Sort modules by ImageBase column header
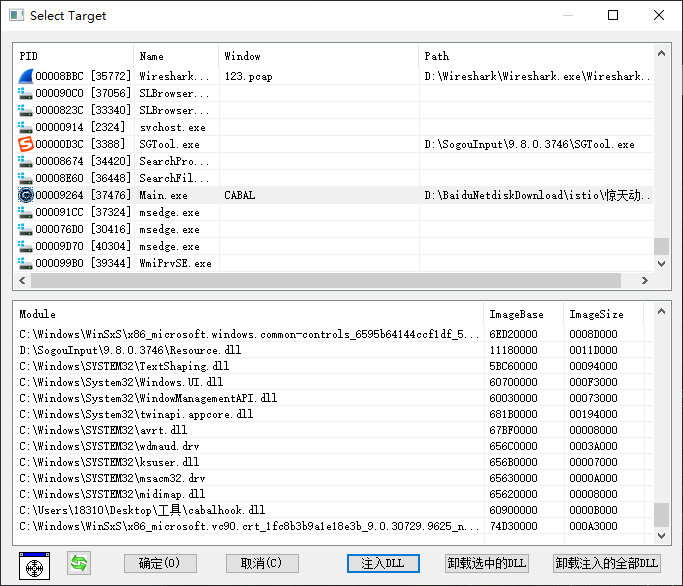Screen dimensions: 683x586 524,314
